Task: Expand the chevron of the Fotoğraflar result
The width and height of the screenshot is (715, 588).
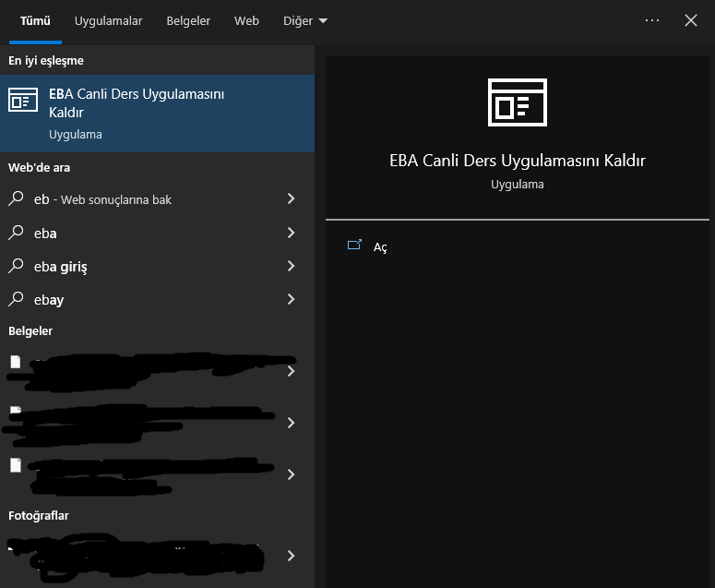Action: click(x=291, y=556)
